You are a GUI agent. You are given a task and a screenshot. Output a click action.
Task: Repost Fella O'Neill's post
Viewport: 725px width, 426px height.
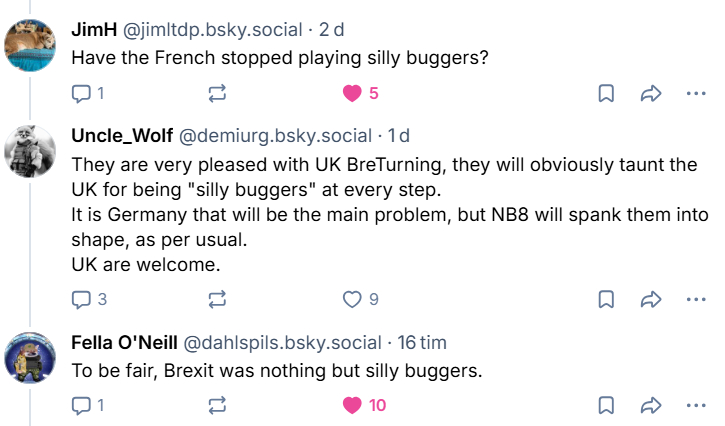pos(216,405)
